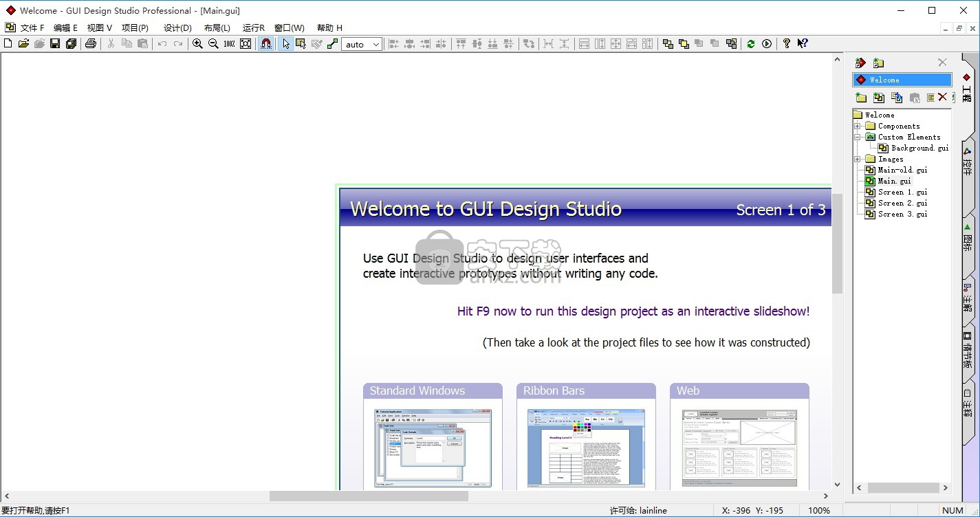Viewport: 980px width, 517px height.
Task: Click the new folder icon in project panel
Action: tap(861, 98)
